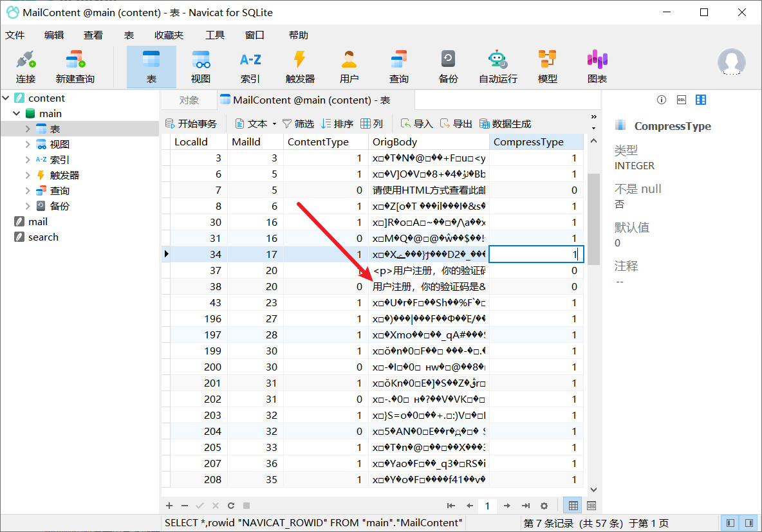Toggle the left navigation pane
Screen dimensions: 762x532
pyautogui.click(x=730, y=523)
